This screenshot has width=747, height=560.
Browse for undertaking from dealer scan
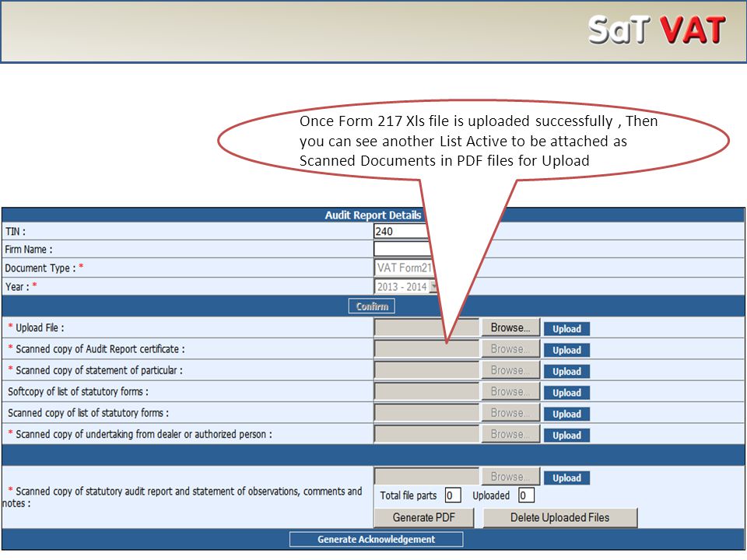click(x=510, y=434)
